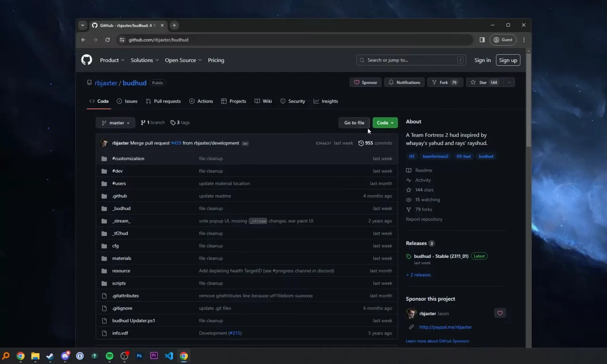Expand the Open Source menu
607x364 pixels.
183,60
